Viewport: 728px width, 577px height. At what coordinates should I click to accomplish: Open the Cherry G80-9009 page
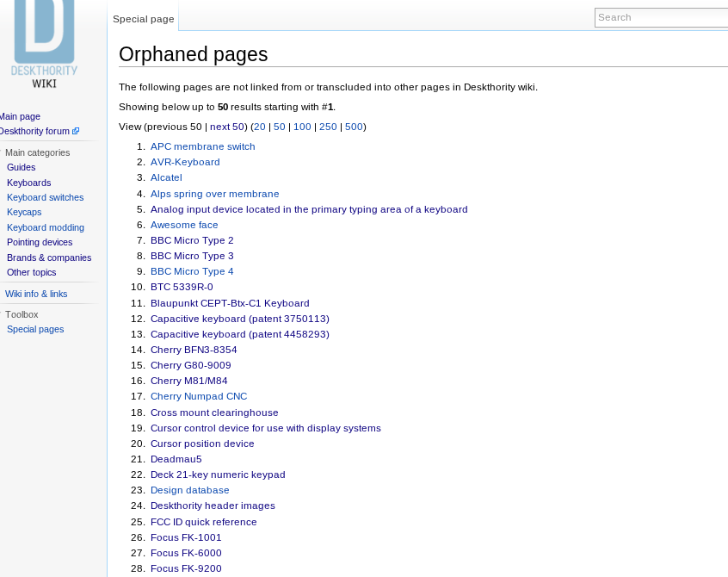coord(191,366)
